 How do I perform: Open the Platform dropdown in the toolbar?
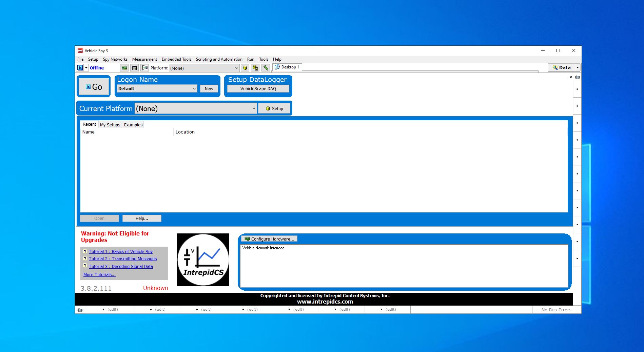click(237, 68)
